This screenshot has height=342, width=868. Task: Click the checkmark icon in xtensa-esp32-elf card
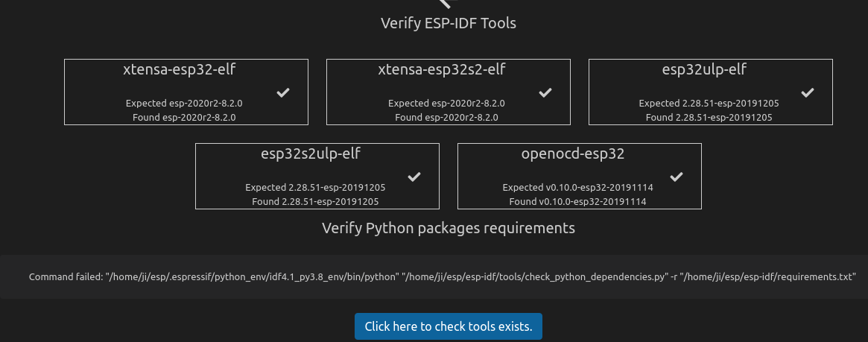pyautogui.click(x=283, y=92)
